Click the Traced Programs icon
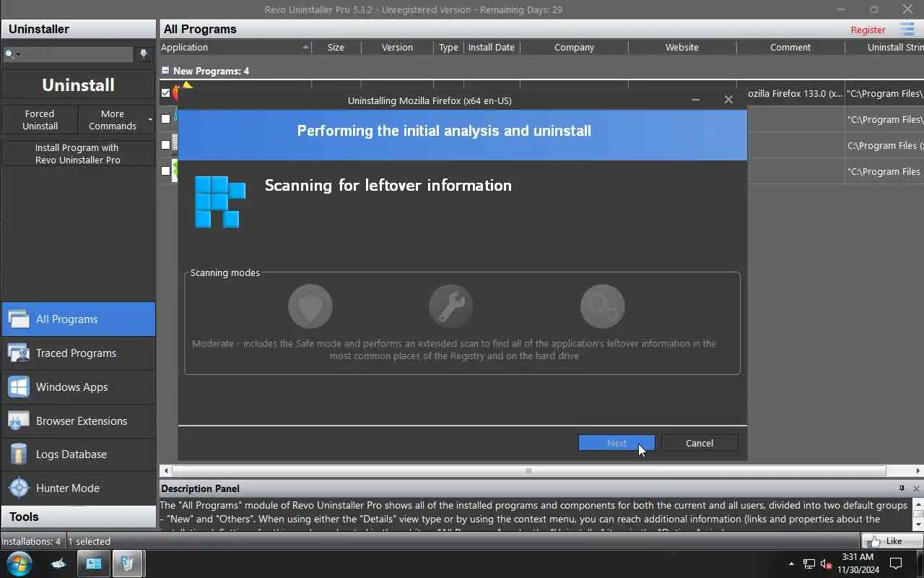Image resolution: width=924 pixels, height=578 pixels. click(x=19, y=353)
